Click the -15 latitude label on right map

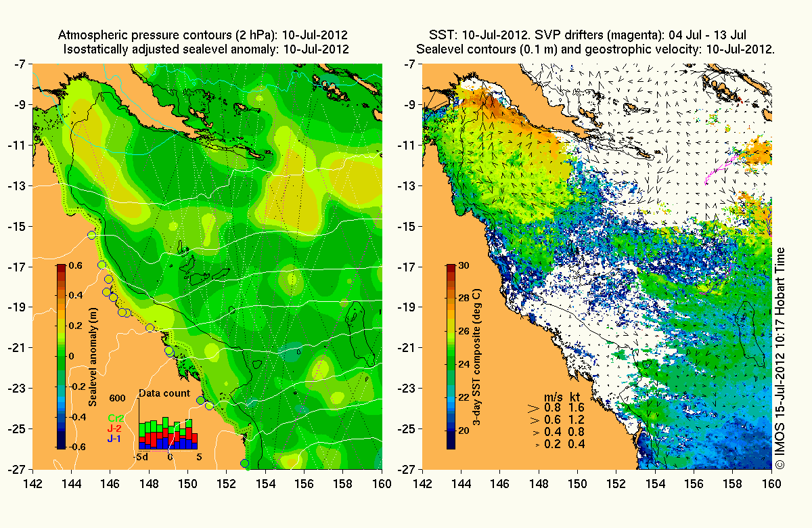(406, 227)
